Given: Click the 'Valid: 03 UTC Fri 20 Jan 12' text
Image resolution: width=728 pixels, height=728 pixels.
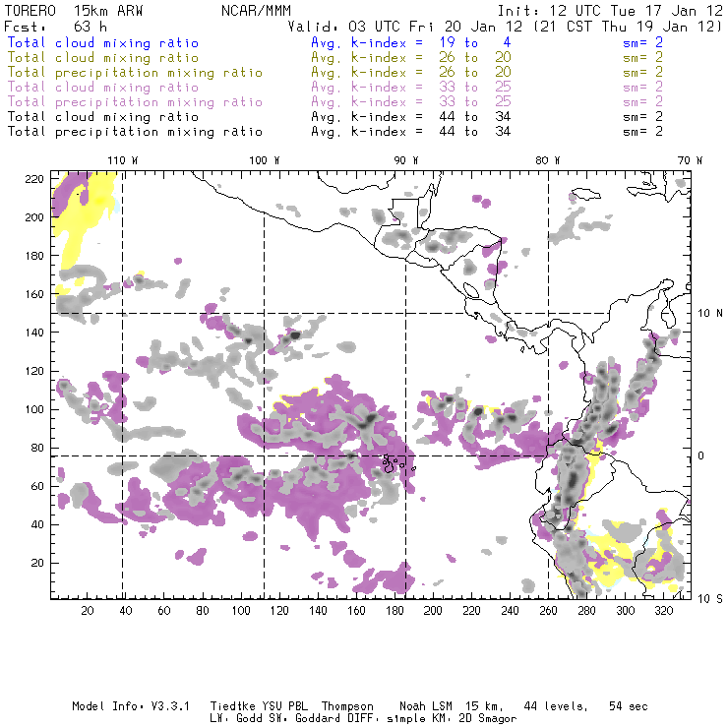Looking at the screenshot, I should point(405,26).
